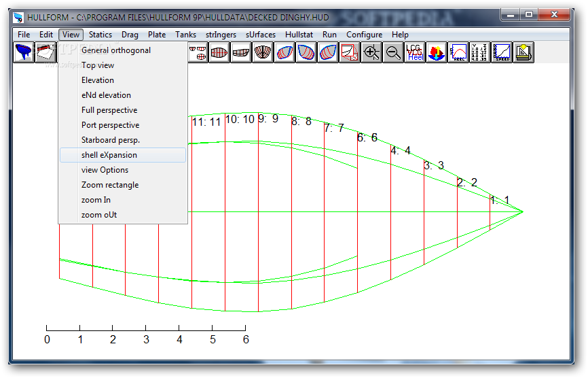Click the balance hull arrows icon
Screen dimensions: 588x378
(437, 52)
